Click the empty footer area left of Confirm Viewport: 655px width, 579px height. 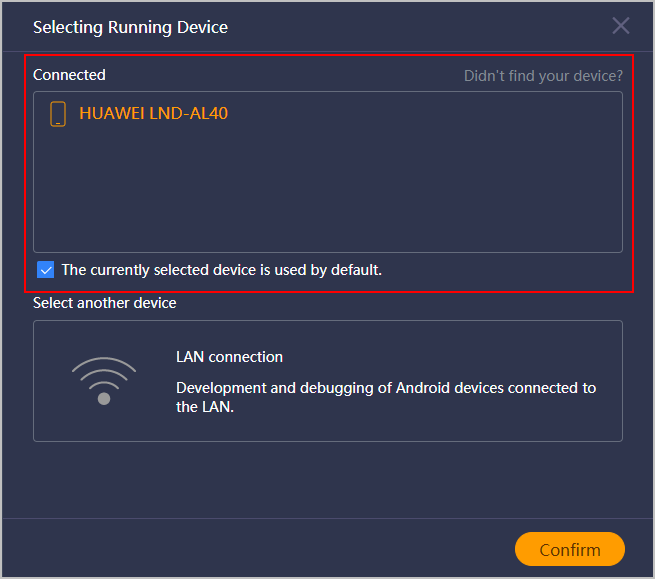[259, 549]
